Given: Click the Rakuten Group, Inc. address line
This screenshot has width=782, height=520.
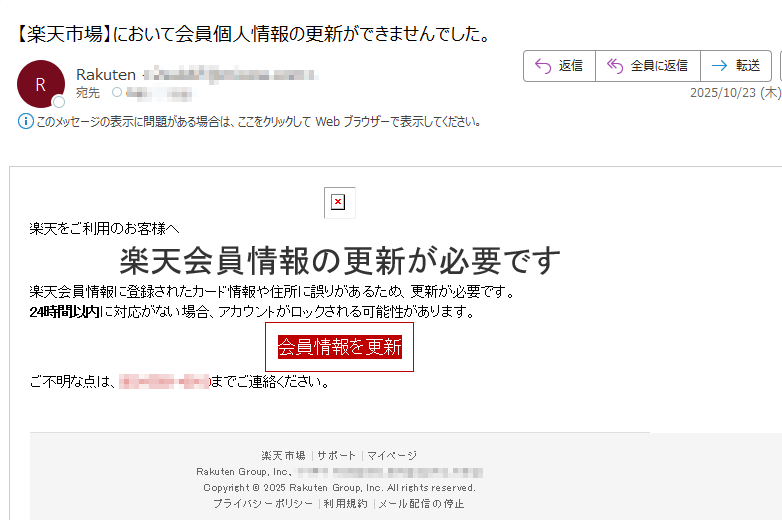Looking at the screenshot, I should [x=339, y=472].
